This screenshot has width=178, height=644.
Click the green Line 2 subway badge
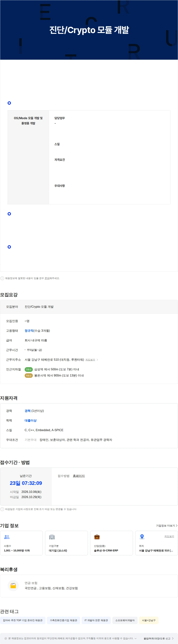coord(29,369)
